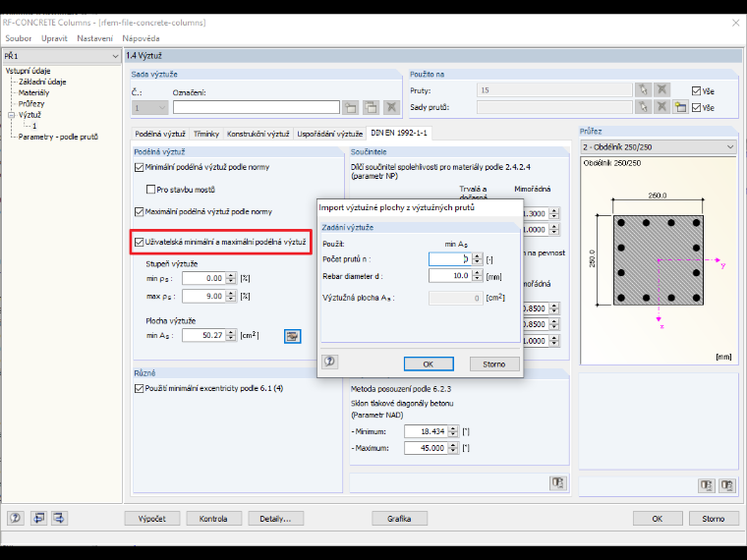747x560 pixels.
Task: Adjust max ρs spinner value
Action: point(231,296)
